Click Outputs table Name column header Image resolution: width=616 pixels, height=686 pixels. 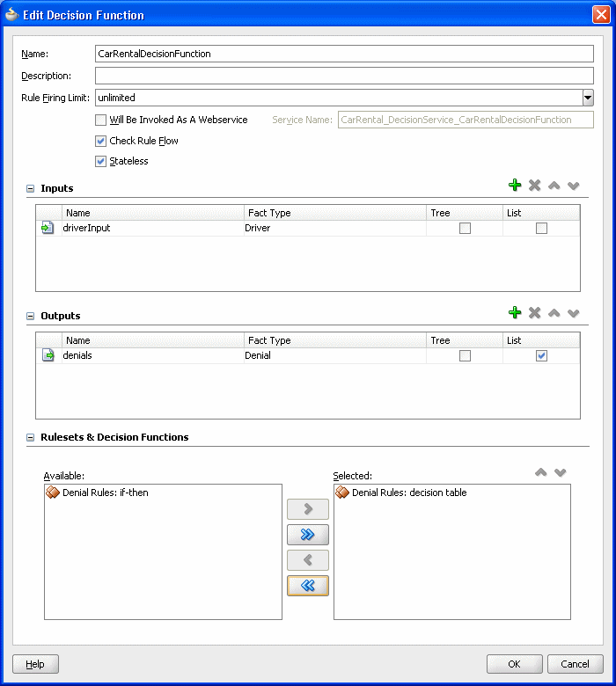click(x=153, y=340)
